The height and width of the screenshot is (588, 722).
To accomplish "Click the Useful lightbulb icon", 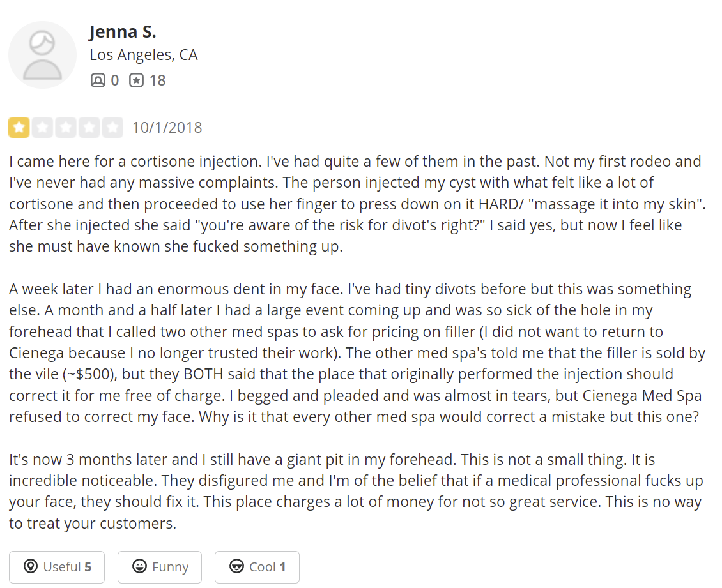I will coord(31,566).
